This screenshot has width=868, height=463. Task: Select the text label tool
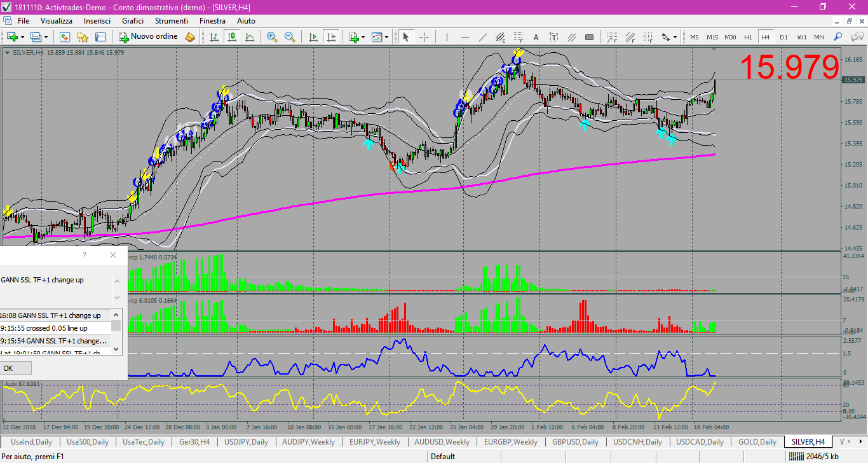point(553,37)
